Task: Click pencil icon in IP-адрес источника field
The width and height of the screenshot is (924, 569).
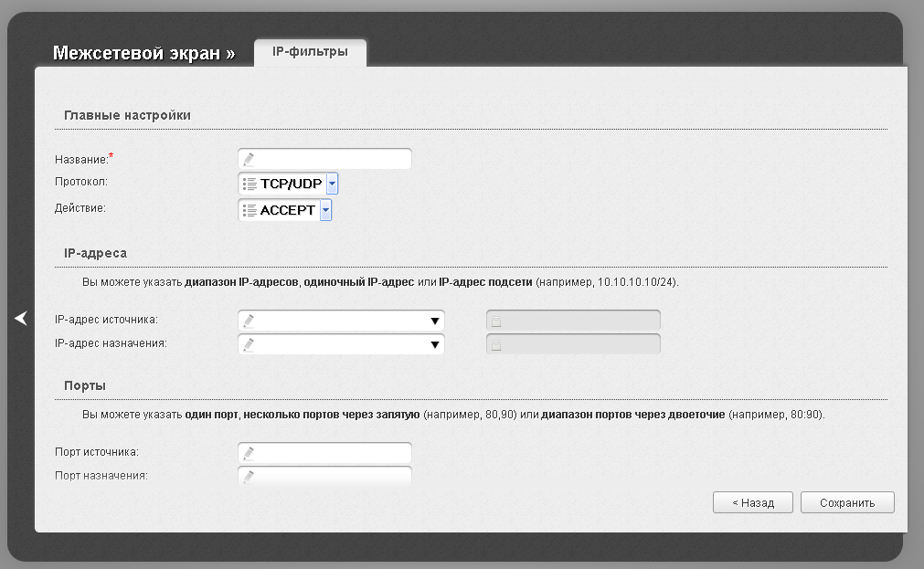Action: click(249, 321)
